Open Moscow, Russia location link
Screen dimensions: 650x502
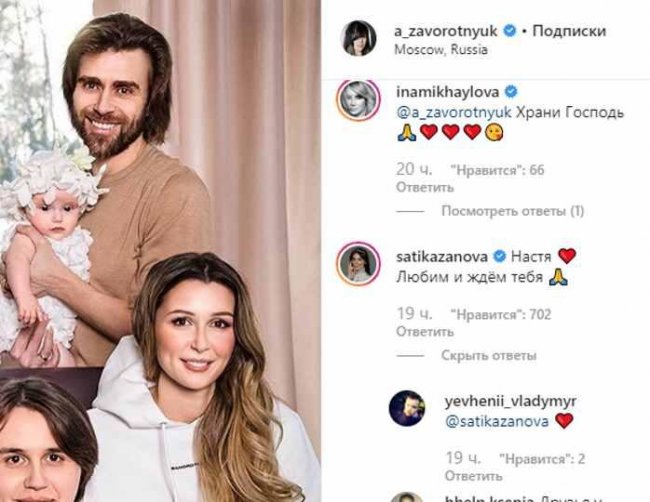441,50
